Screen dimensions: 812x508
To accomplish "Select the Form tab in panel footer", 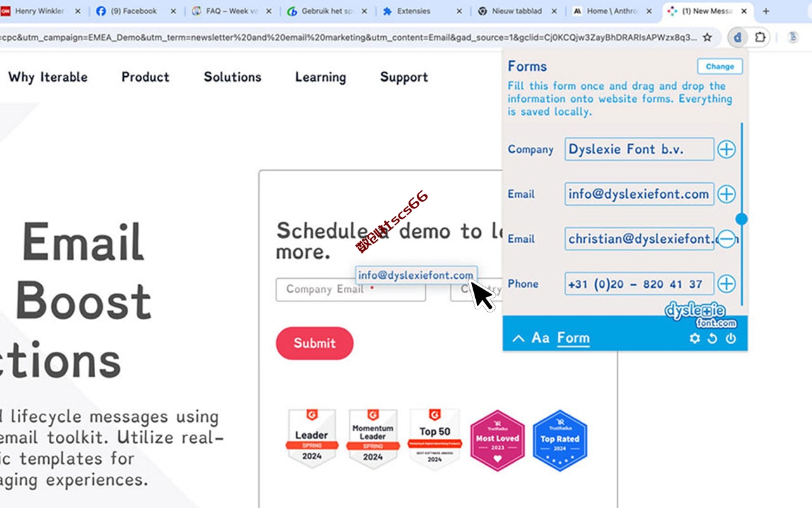I will point(573,338).
